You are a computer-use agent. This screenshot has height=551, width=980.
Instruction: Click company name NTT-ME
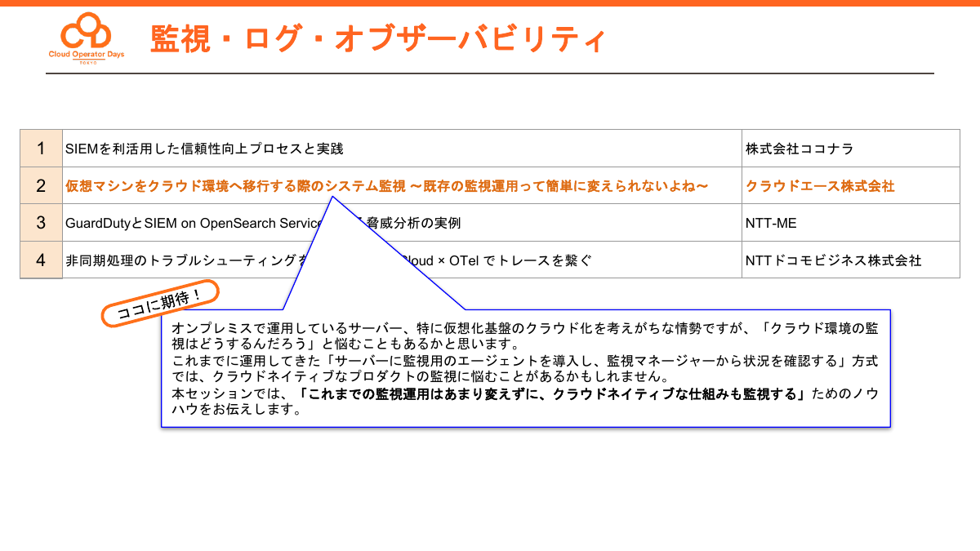click(770, 223)
